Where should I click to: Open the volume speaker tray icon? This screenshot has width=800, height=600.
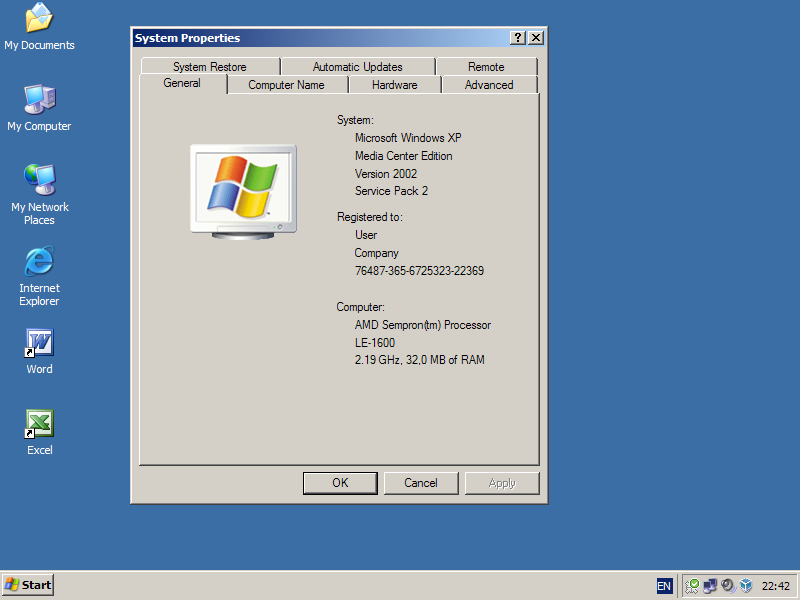[728, 586]
